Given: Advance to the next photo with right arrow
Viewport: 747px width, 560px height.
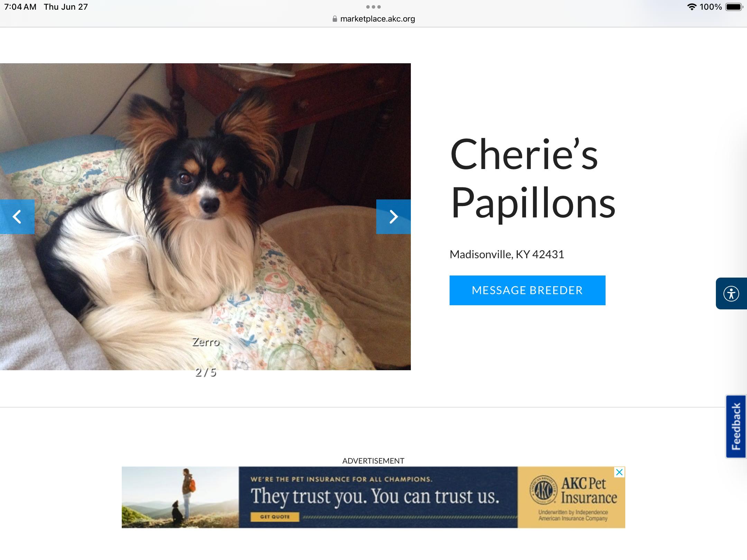Looking at the screenshot, I should [x=394, y=217].
